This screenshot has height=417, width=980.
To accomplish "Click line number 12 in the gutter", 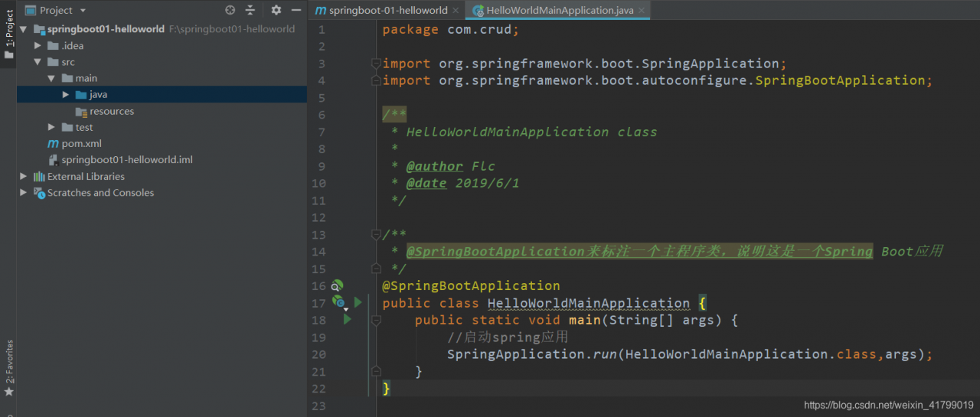I will [x=319, y=217].
